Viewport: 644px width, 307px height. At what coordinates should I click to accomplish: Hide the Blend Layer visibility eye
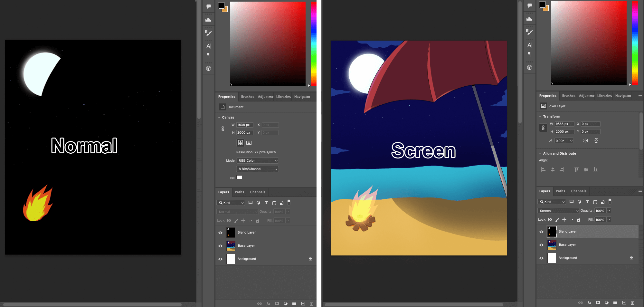click(x=220, y=232)
